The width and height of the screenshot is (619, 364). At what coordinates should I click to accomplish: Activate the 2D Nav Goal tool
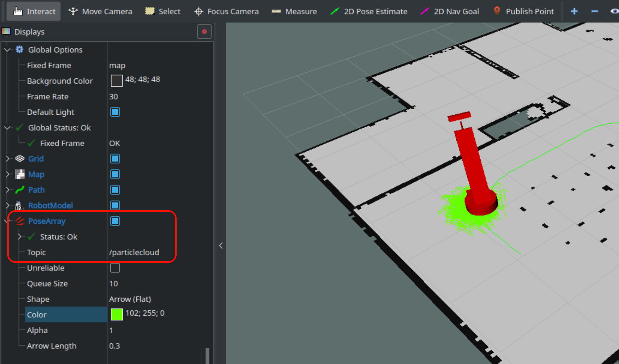[x=450, y=11]
